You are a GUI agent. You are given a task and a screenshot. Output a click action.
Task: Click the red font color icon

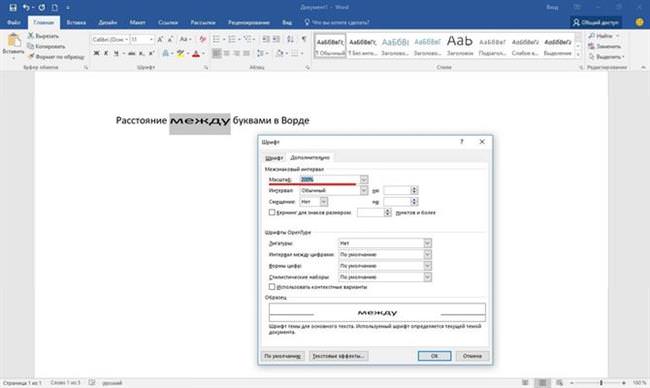196,53
